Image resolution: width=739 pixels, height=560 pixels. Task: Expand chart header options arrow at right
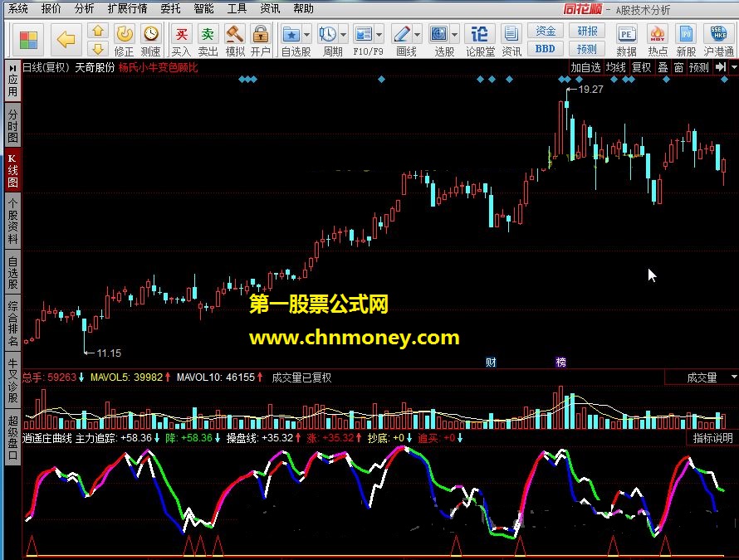[734, 67]
